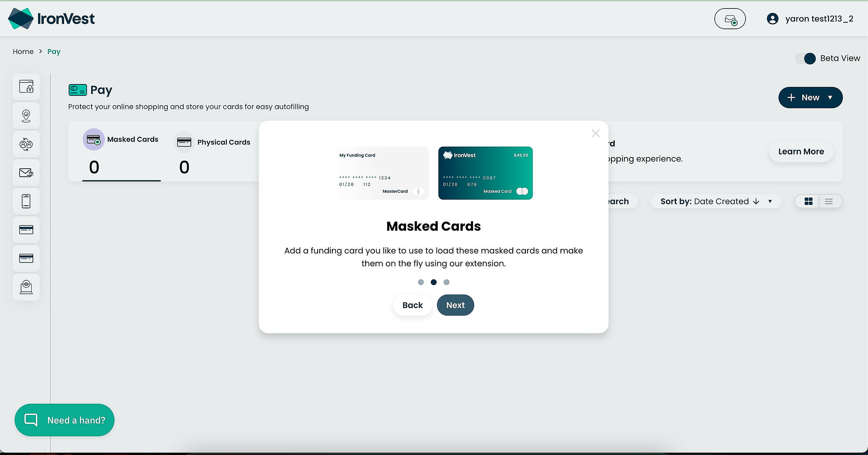Image resolution: width=868 pixels, height=455 pixels.
Task: Click the Pay page heading text
Action: 101,90
